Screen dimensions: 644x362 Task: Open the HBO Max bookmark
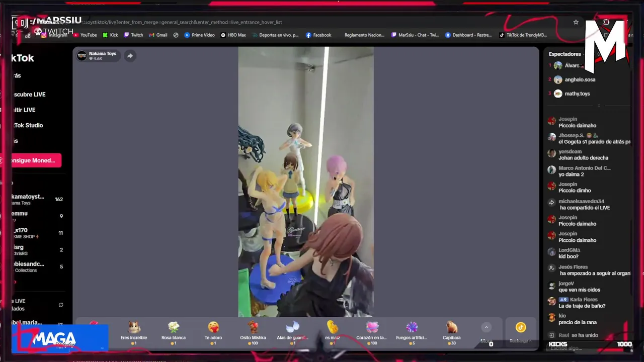[233, 35]
